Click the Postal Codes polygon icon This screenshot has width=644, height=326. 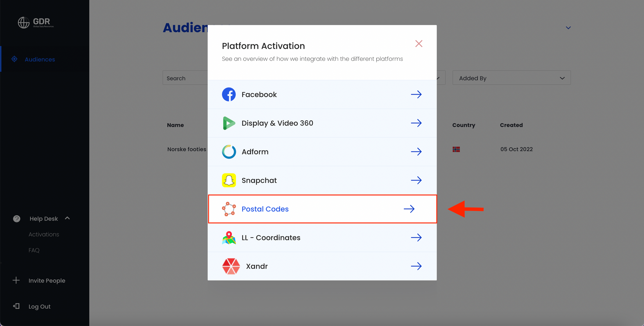[229, 209]
